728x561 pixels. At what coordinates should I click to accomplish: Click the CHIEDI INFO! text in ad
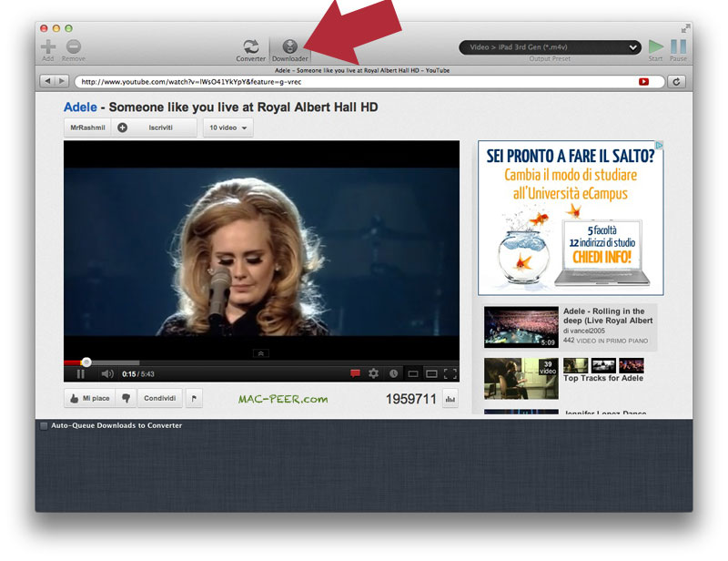[602, 257]
